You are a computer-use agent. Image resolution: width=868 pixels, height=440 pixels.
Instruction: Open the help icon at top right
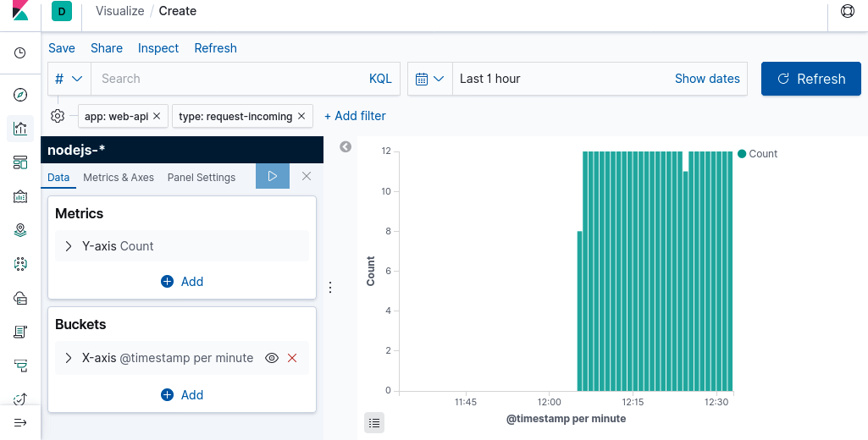click(847, 11)
